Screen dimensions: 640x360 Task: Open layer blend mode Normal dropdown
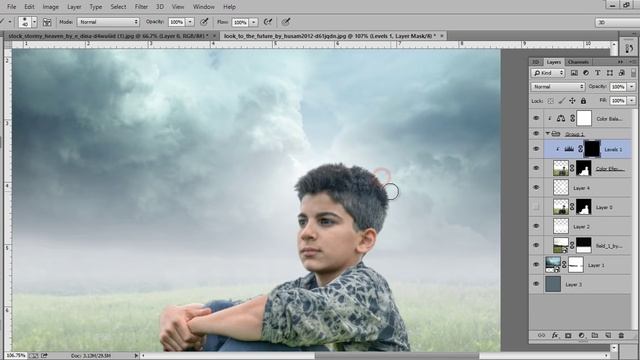558,87
